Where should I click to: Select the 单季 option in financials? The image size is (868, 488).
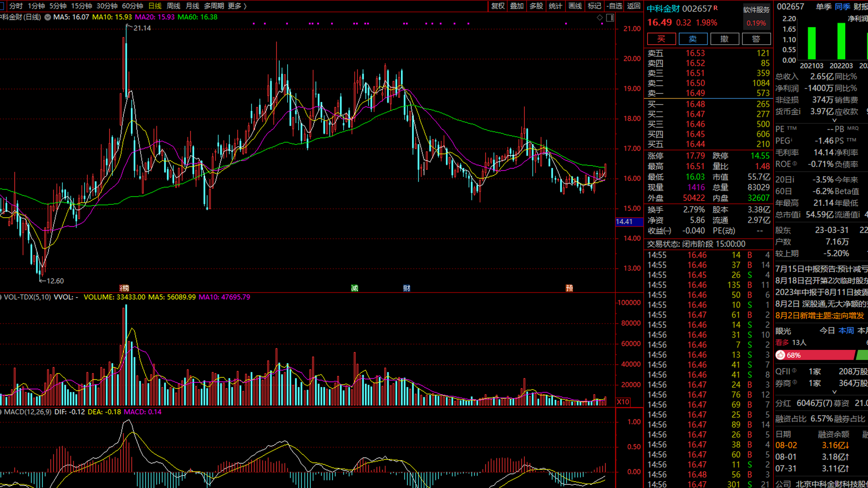[x=823, y=6]
